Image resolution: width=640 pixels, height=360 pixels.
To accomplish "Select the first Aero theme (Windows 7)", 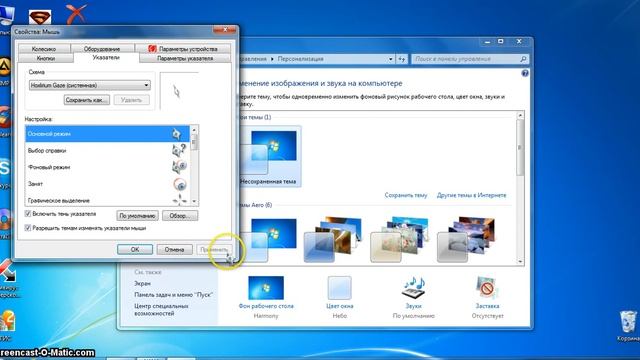I will point(270,240).
